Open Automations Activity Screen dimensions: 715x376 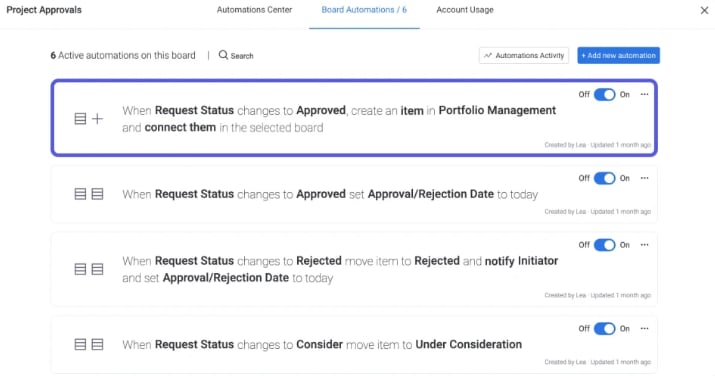(x=524, y=56)
